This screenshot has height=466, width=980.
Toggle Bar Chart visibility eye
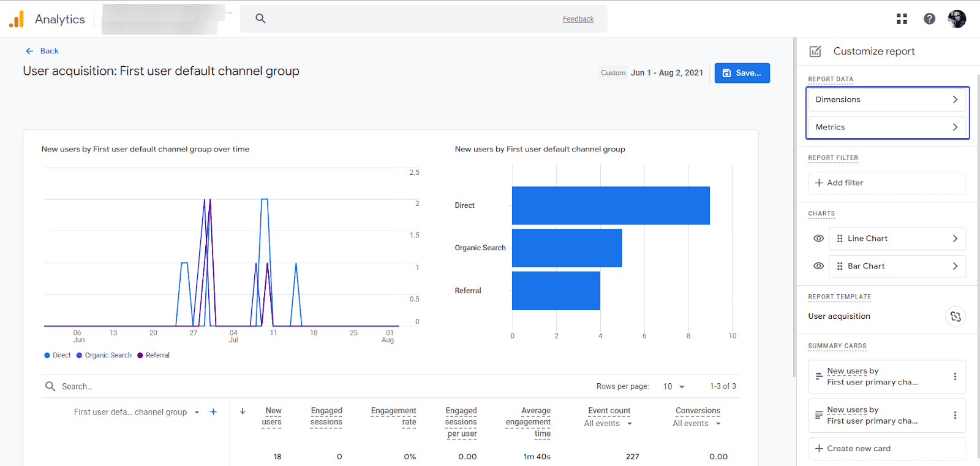pyautogui.click(x=818, y=266)
